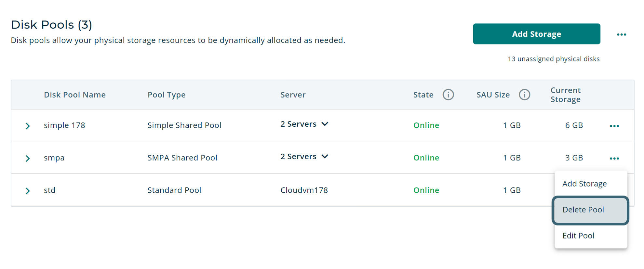Viewport: 644px width, 269px height.
Task: Click Online state of std row
Action: (426, 190)
